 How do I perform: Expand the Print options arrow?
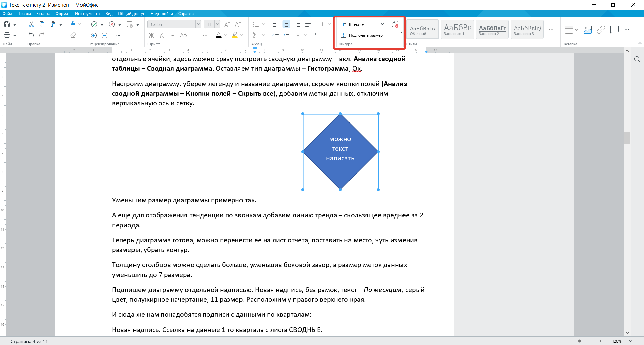point(15,35)
